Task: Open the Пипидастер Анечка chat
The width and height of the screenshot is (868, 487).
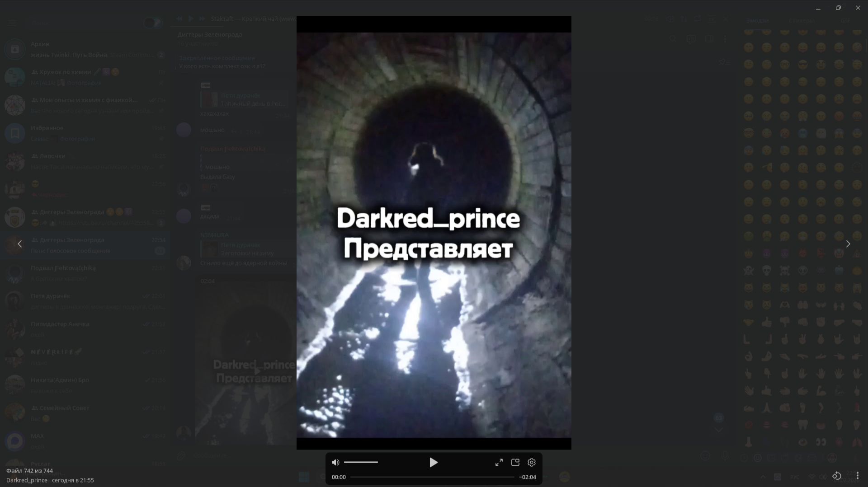Action: pos(85,329)
